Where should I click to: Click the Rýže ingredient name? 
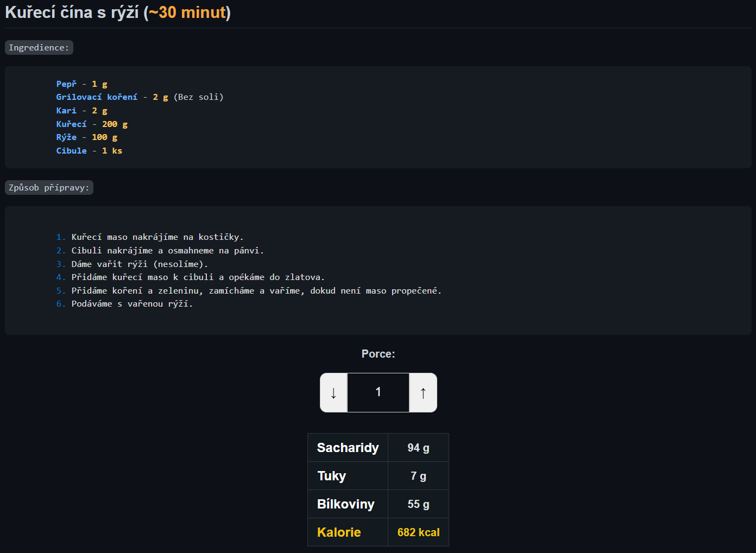pos(66,137)
